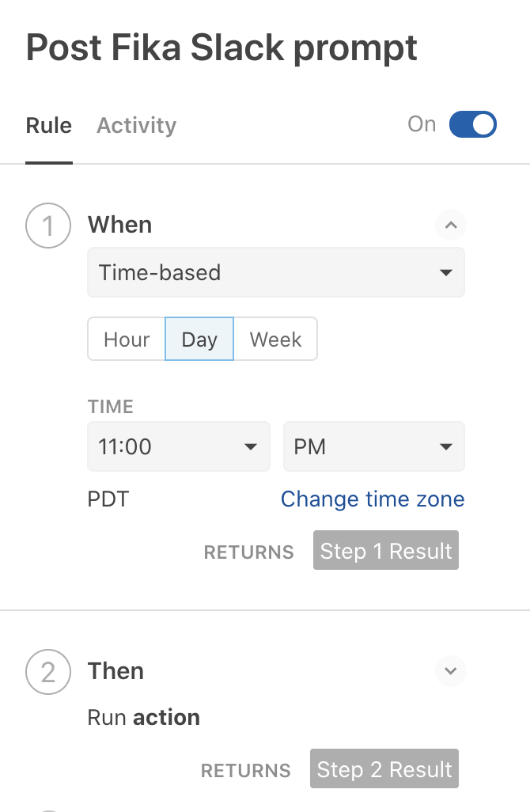
Task: Select the Day frequency option
Action: (x=199, y=340)
